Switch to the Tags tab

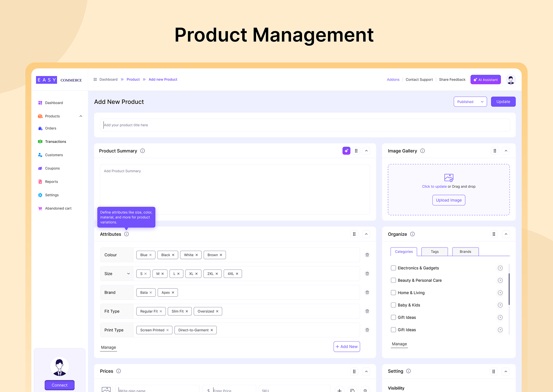tap(435, 252)
